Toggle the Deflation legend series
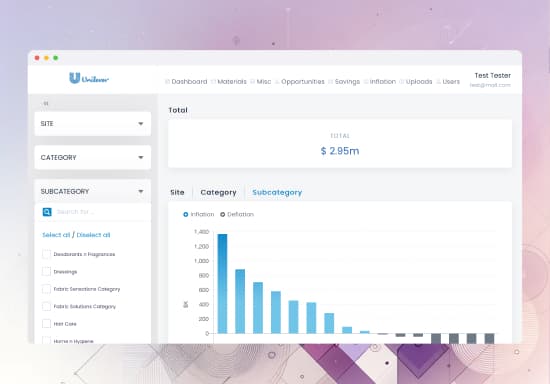This screenshot has height=384, width=550. point(237,214)
